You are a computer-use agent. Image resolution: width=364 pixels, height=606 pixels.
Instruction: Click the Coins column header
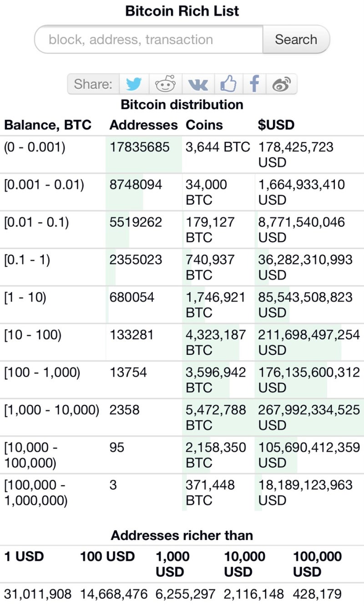pos(204,125)
